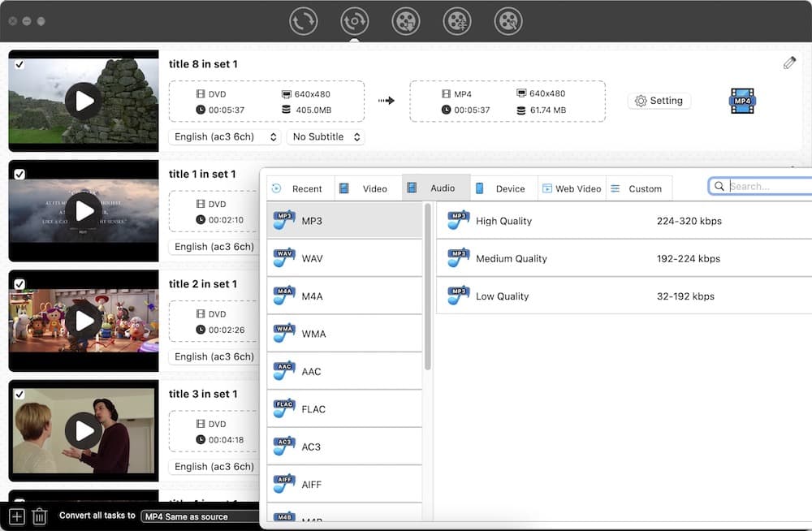Click the audio format list scrollbar
Viewport: 812px width, 531px height.
click(x=428, y=287)
